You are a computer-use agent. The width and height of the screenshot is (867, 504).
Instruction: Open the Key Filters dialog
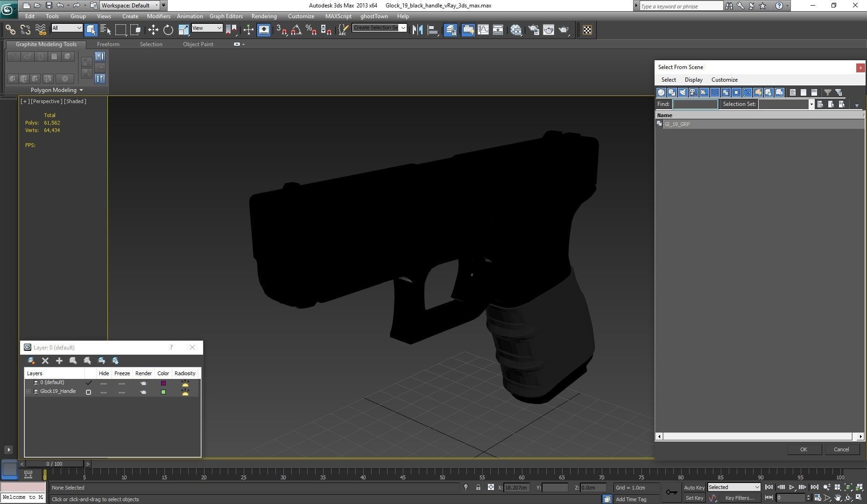(739, 498)
